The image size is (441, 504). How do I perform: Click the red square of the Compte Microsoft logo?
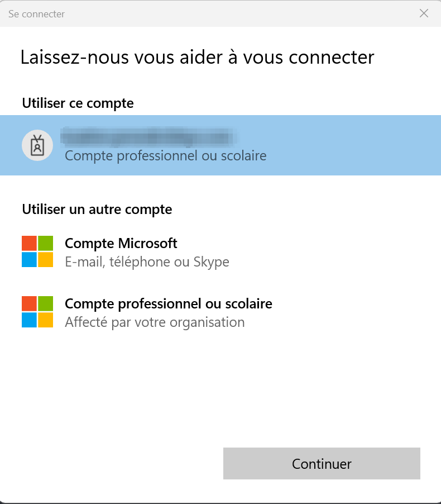tap(29, 243)
